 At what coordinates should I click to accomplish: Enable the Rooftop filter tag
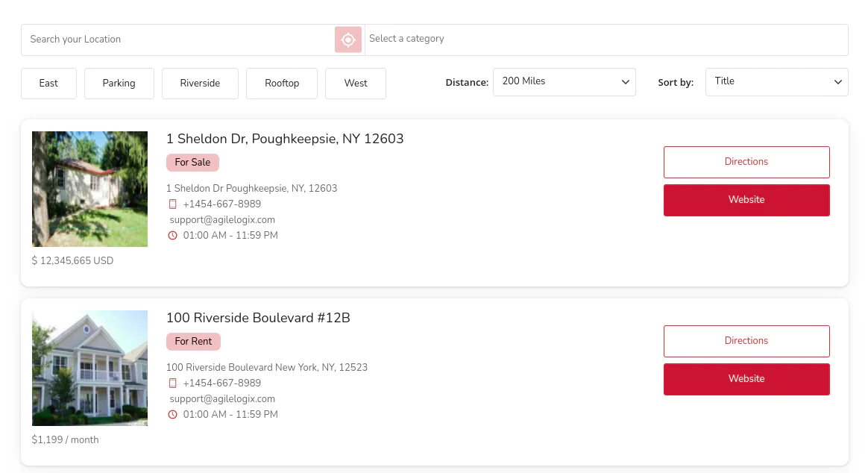coord(282,84)
